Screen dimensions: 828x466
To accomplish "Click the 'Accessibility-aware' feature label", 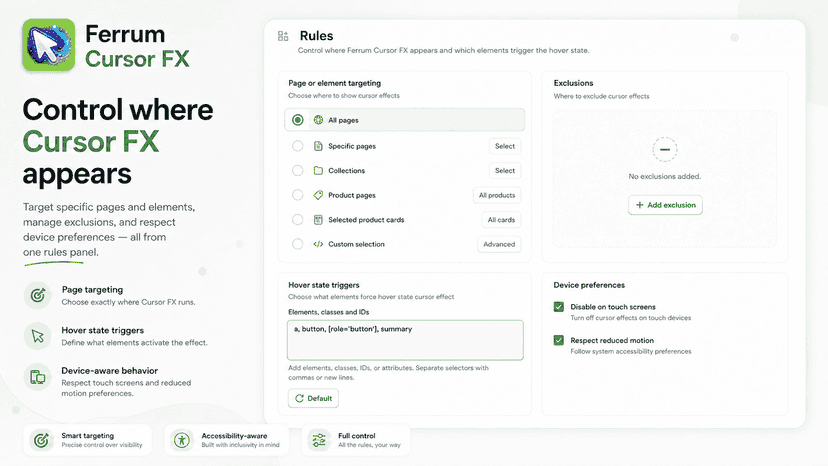I will point(234,436).
